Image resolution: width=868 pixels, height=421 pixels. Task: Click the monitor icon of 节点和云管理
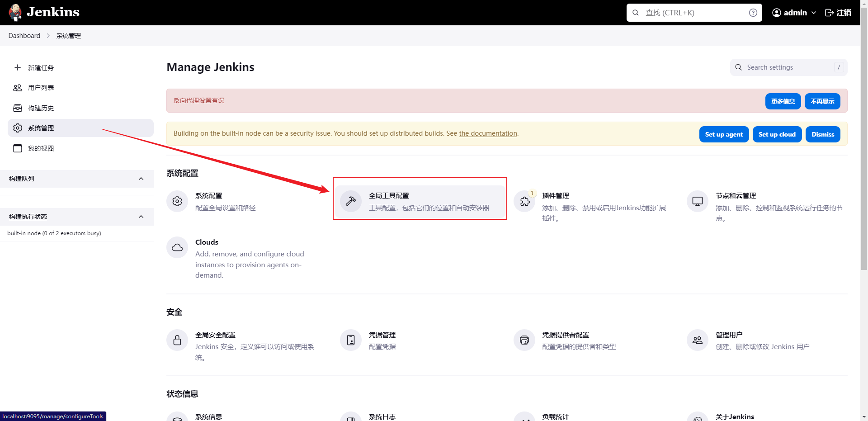click(x=698, y=201)
